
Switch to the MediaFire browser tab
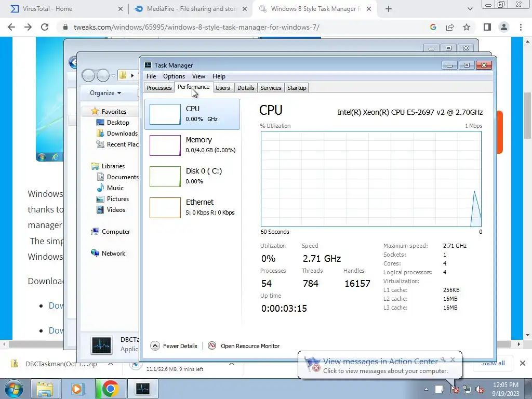coord(191,9)
